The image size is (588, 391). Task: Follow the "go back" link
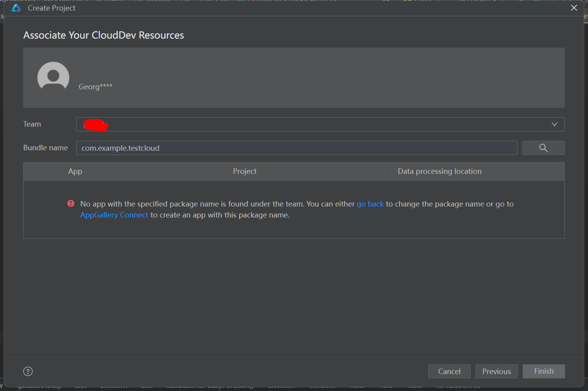click(x=370, y=204)
